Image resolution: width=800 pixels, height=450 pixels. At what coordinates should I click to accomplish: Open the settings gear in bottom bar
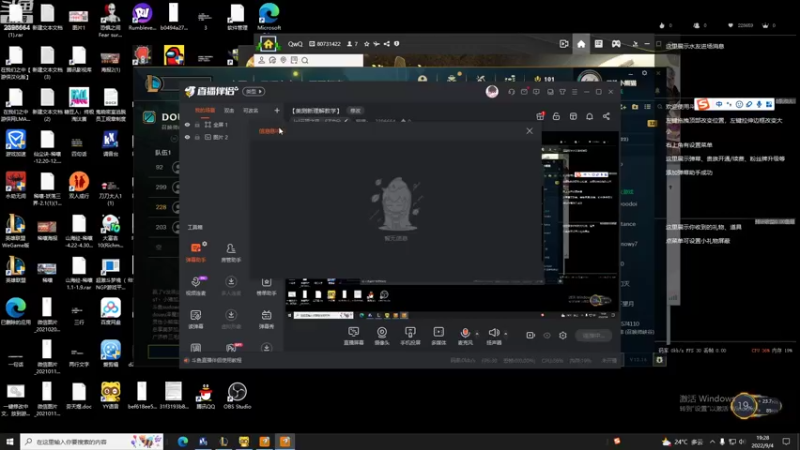tap(563, 335)
